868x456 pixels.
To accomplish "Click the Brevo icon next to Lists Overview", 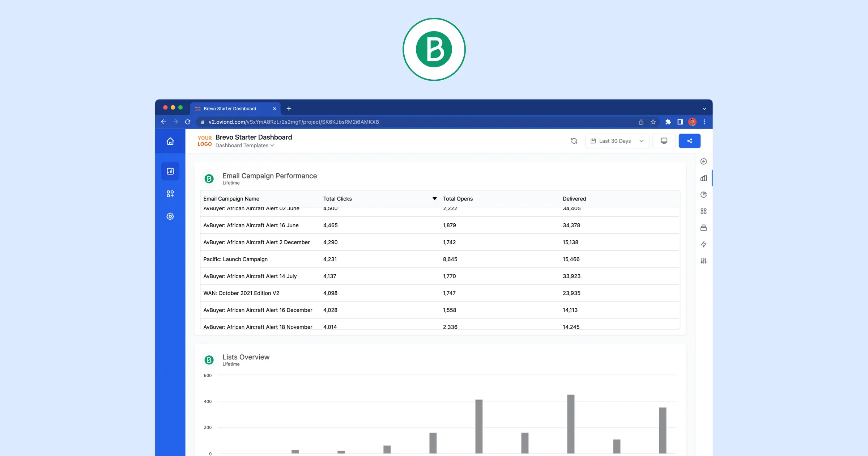I will click(209, 360).
